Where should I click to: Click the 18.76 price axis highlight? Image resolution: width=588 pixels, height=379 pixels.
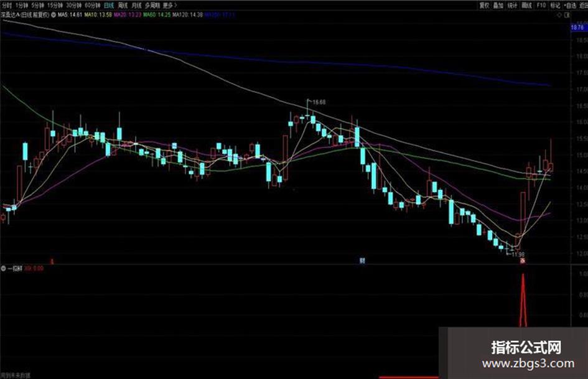[578, 27]
